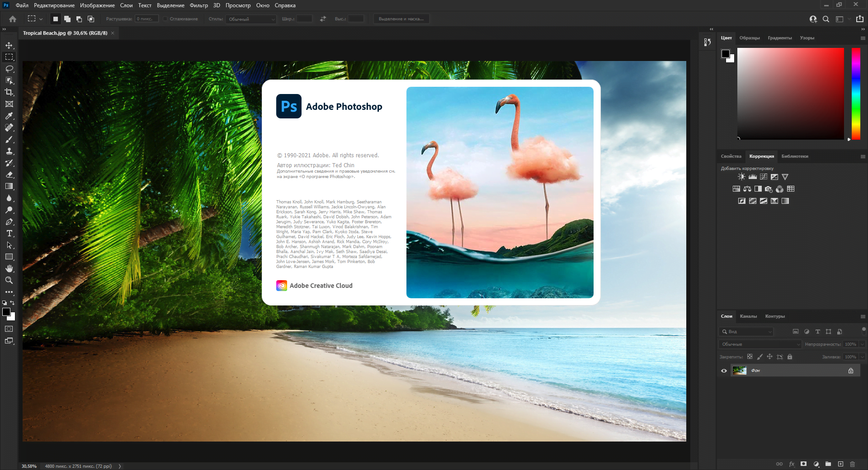This screenshot has height=470, width=868.
Task: Toggle lock position
Action: coord(769,357)
